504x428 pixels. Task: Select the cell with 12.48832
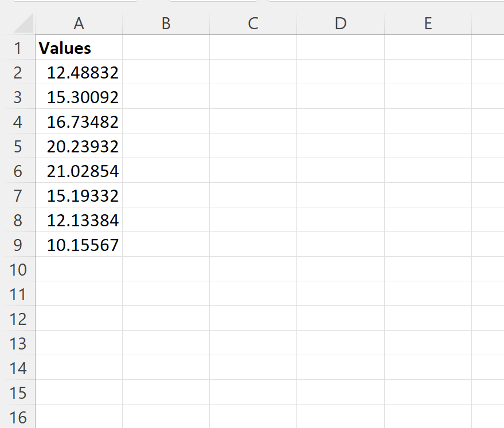(x=79, y=73)
